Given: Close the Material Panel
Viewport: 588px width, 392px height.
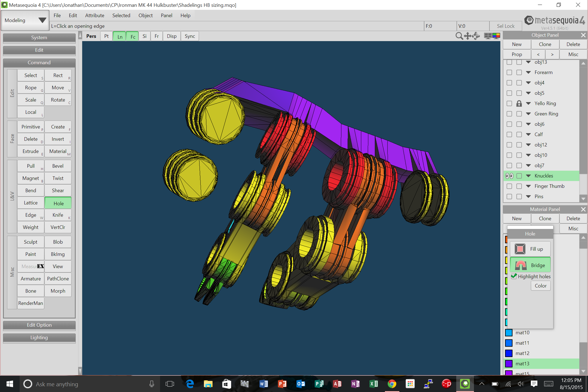Looking at the screenshot, I should point(583,209).
